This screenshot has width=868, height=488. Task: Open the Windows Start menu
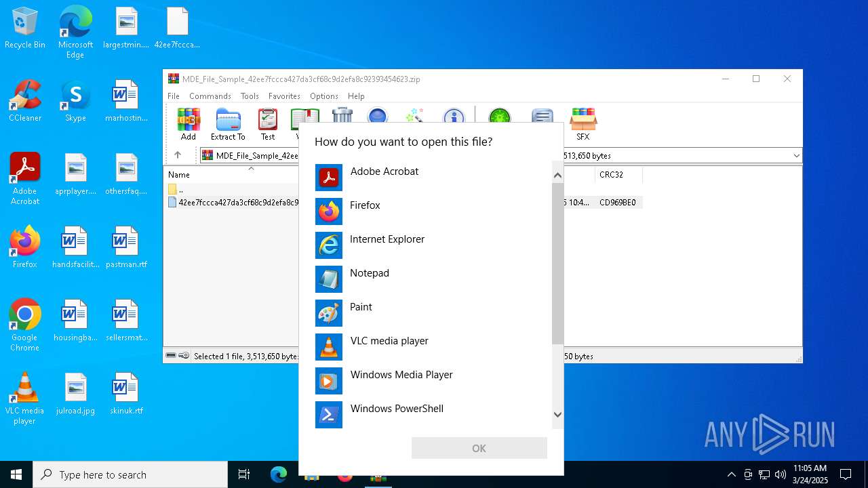[x=16, y=474]
